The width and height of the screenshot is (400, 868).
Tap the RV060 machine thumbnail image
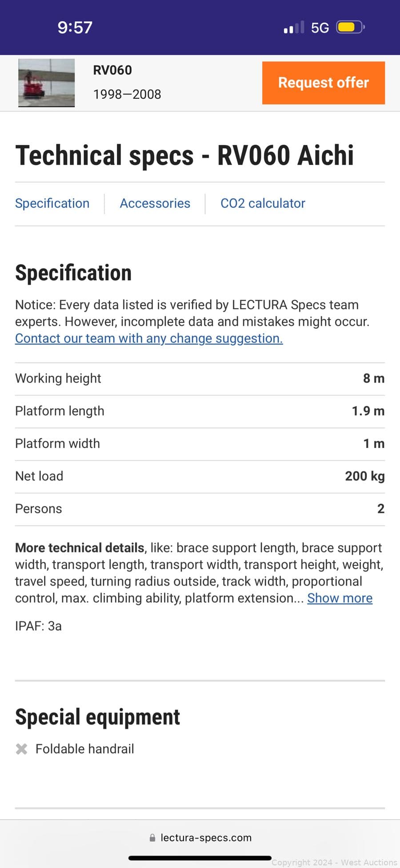click(46, 83)
